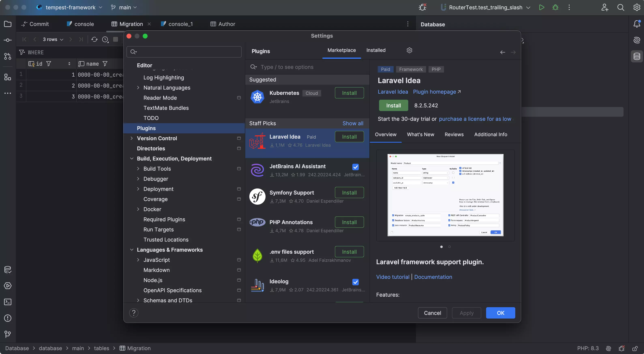The height and width of the screenshot is (354, 644).
Task: Switch to the console_1 editor tab
Action: point(177,24)
